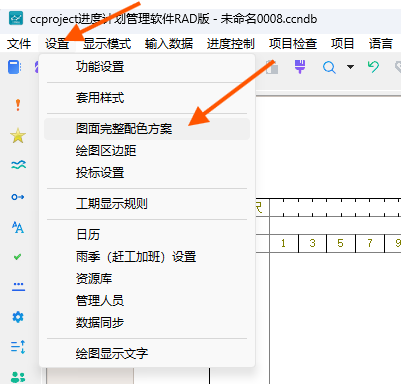Open the font size sidebar icon
The width and height of the screenshot is (401, 384).
coord(18,227)
